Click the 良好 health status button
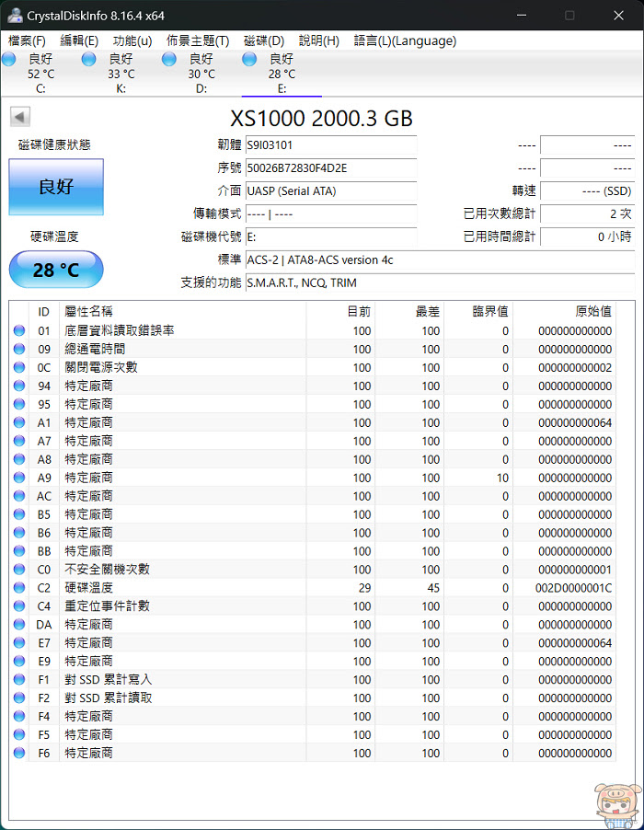 (56, 187)
